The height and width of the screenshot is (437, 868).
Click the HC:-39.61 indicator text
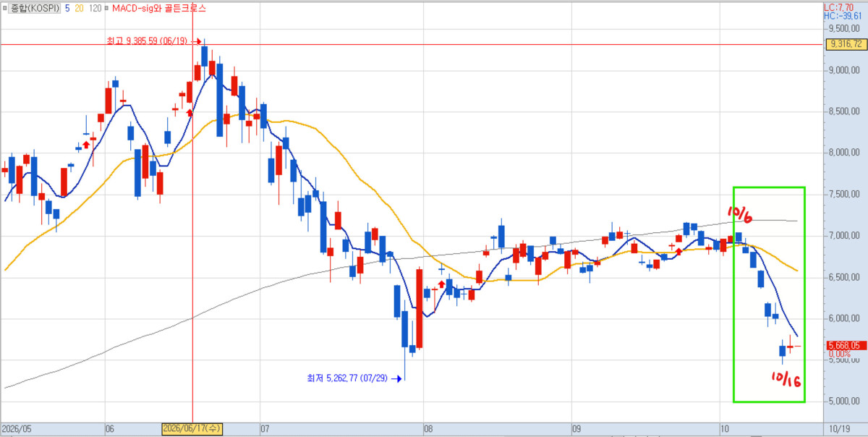click(843, 14)
